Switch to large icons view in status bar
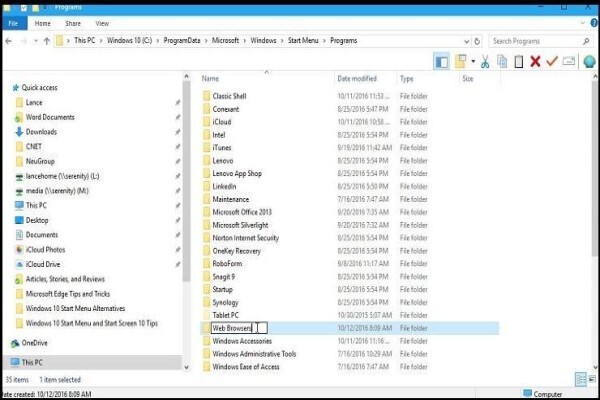 coord(592,379)
